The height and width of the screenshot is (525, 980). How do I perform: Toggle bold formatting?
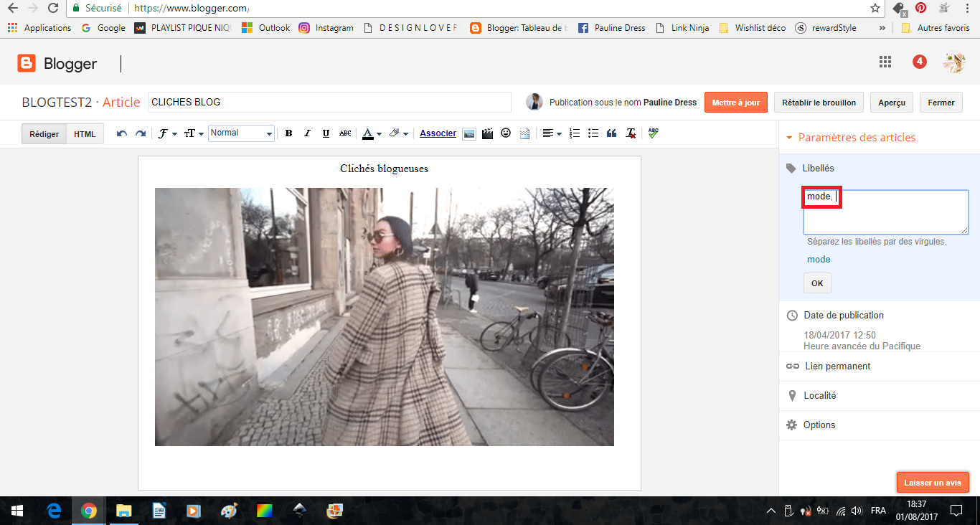(288, 133)
